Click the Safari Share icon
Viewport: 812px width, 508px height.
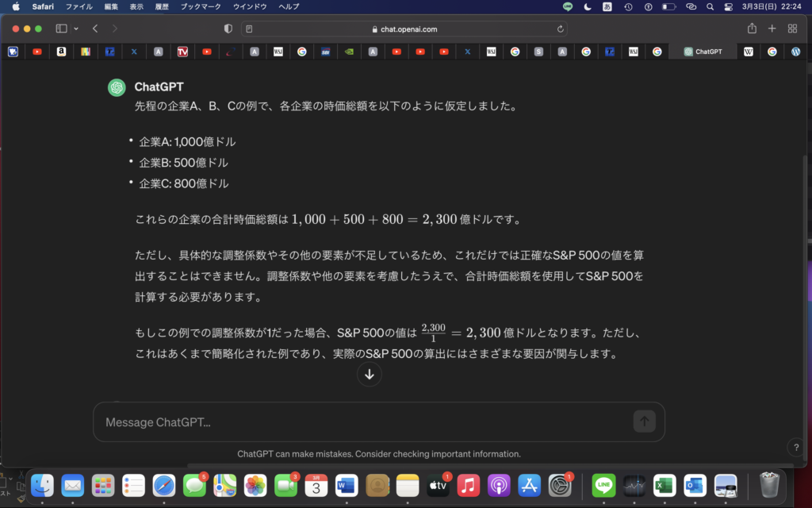pos(752,29)
